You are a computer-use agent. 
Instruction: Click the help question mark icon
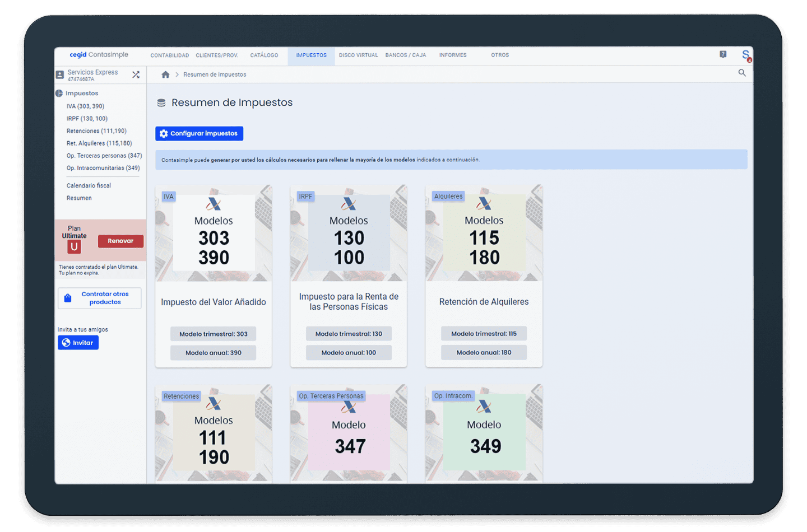coord(723,54)
